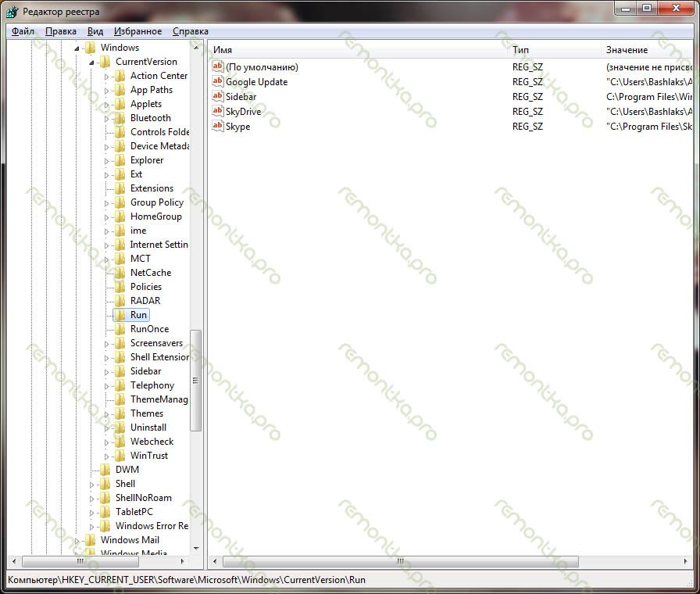
Task: Click the Bluetooth folder icon
Action: (120, 118)
